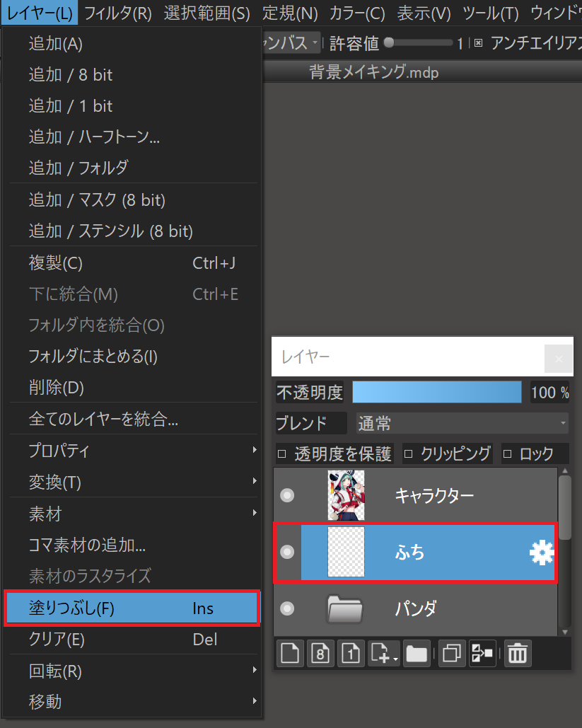Click the duplicate layer icon
The width and height of the screenshot is (582, 728).
tap(450, 654)
